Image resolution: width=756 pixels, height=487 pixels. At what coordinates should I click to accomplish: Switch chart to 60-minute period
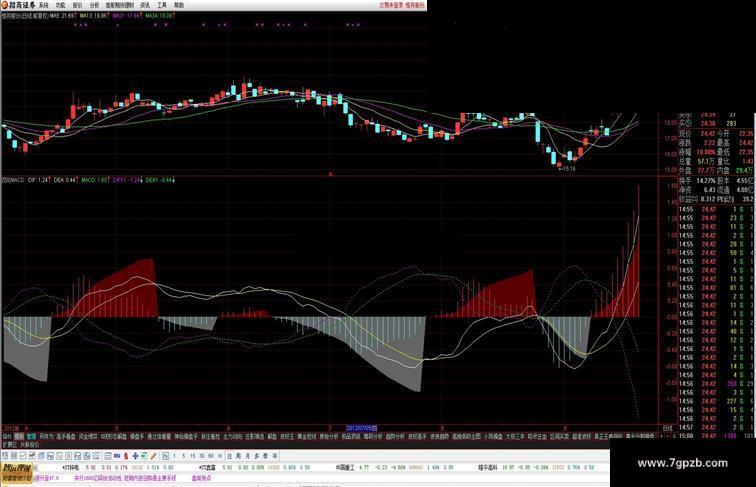(x=211, y=456)
